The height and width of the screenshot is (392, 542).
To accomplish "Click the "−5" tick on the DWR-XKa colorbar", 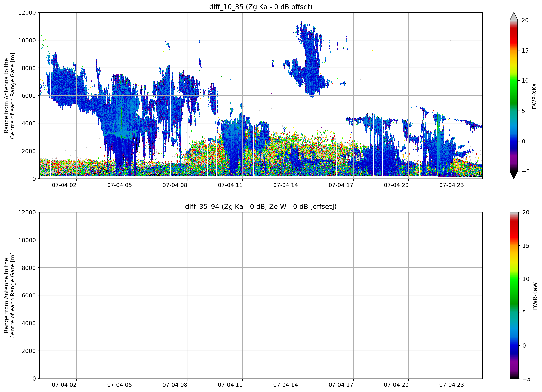I will (525, 171).
